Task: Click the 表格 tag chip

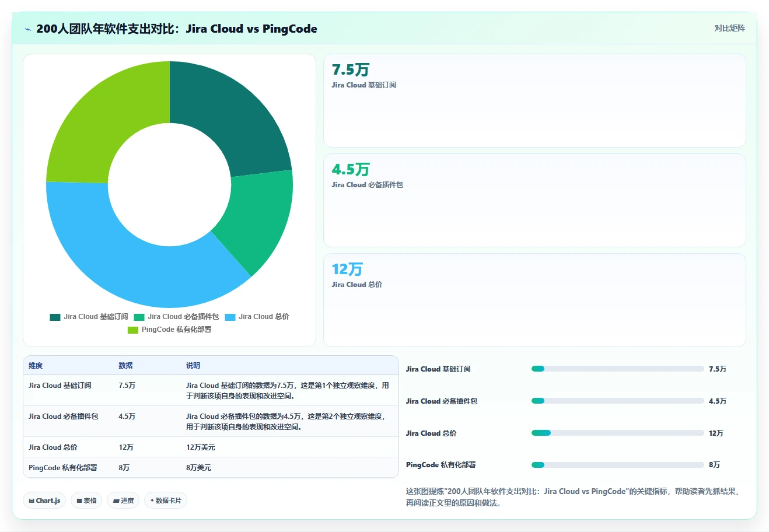Action: coord(86,501)
